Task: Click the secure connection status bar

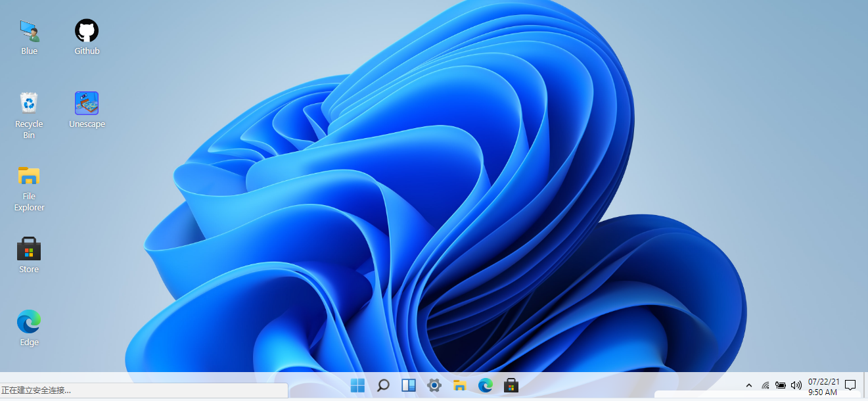Action: (145, 390)
